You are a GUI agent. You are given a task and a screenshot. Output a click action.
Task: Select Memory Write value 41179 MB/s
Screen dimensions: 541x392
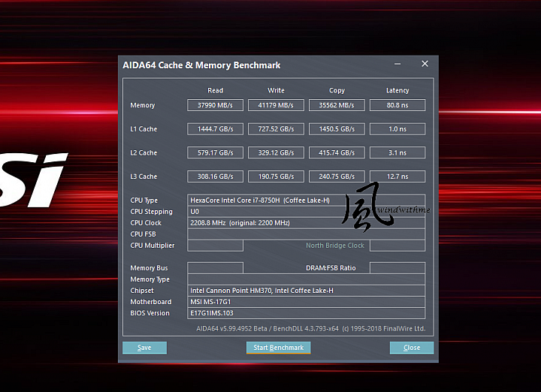276,105
